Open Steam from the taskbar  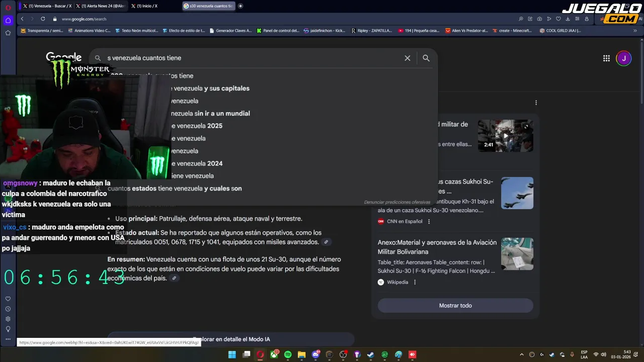click(371, 354)
